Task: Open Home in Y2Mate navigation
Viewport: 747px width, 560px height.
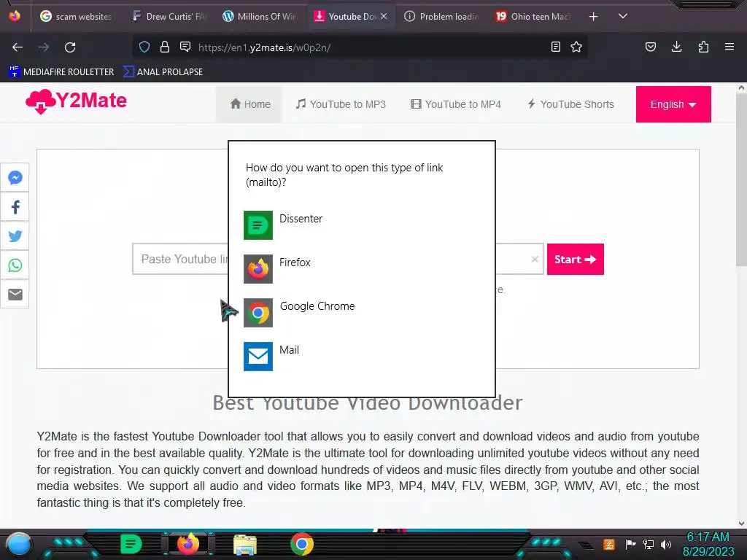Action: click(x=249, y=104)
